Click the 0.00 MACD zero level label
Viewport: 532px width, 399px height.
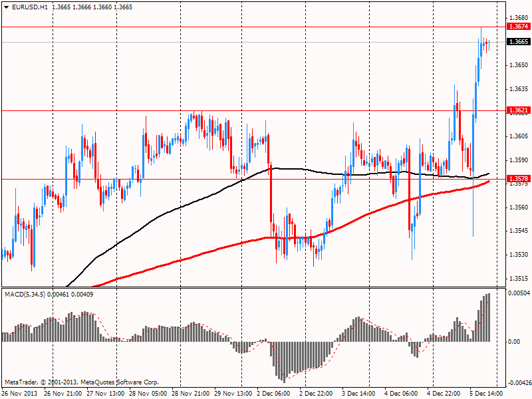pyautogui.click(x=515, y=342)
